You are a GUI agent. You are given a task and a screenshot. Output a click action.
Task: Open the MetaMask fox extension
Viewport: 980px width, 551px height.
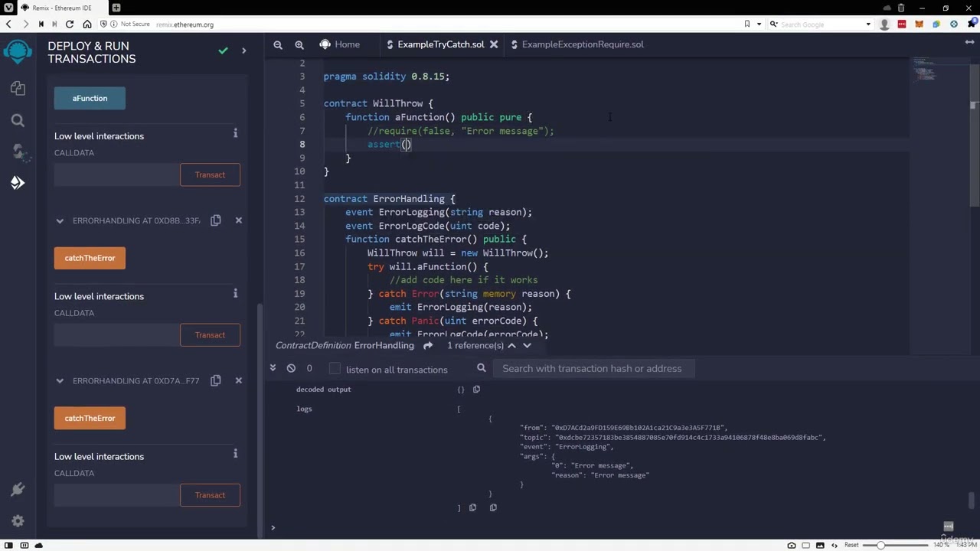(x=920, y=24)
